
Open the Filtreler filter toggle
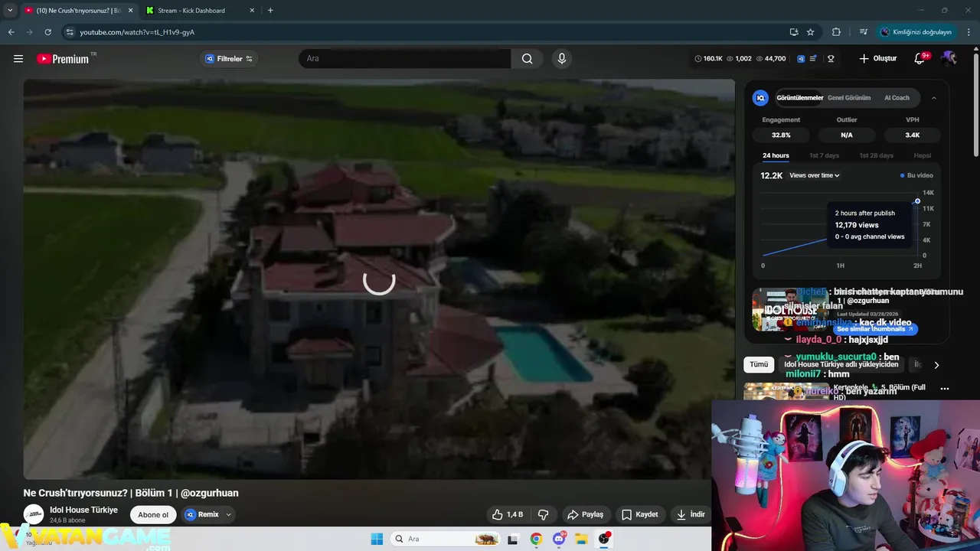pyautogui.click(x=229, y=59)
